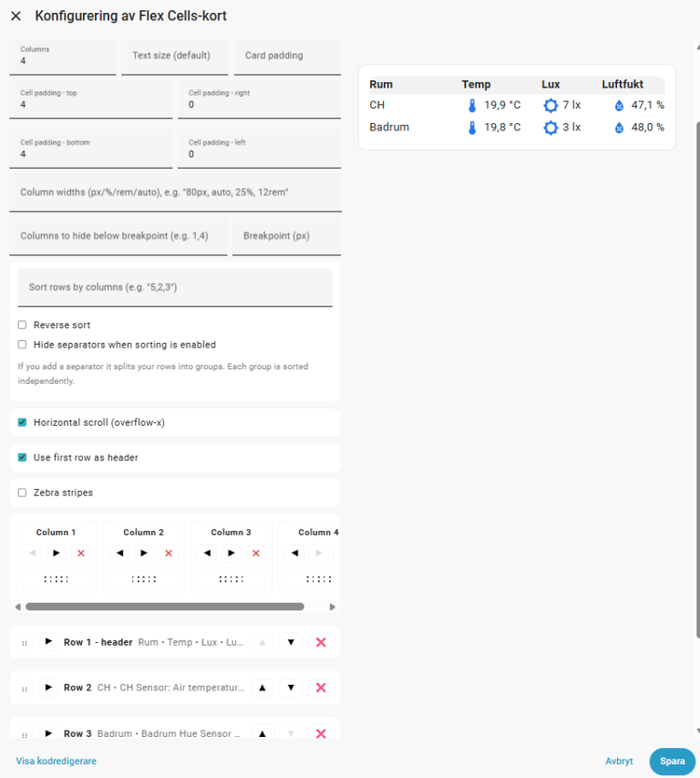Edit the Cell padding - right field
The height and width of the screenshot is (778, 700).
pos(259,100)
